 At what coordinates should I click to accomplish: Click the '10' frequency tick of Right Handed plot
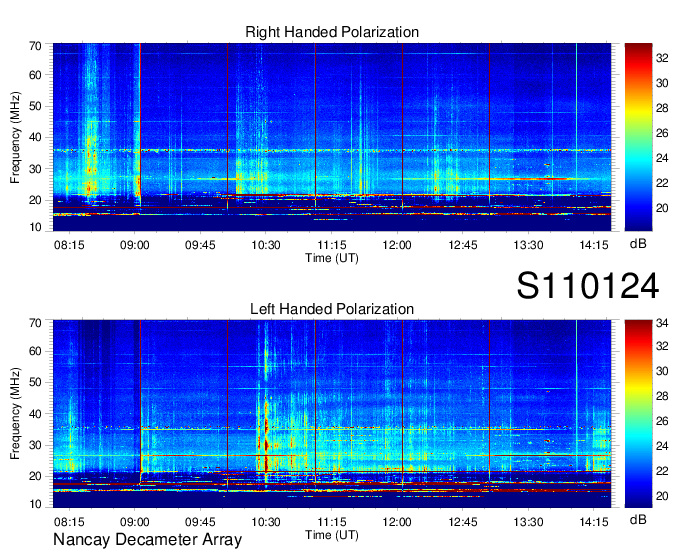[35, 227]
